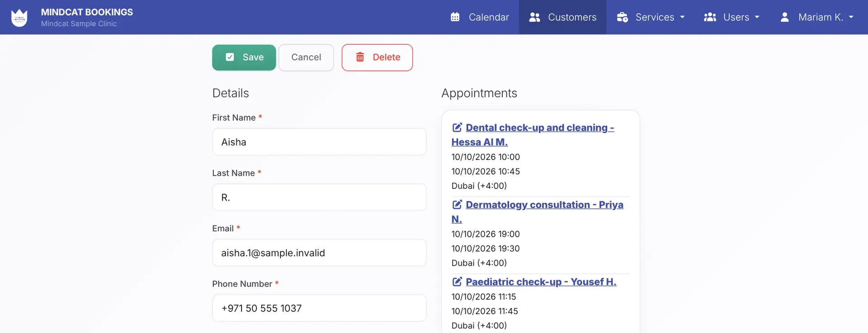This screenshot has width=868, height=333.
Task: Expand the Users dropdown caret
Action: [x=757, y=17]
